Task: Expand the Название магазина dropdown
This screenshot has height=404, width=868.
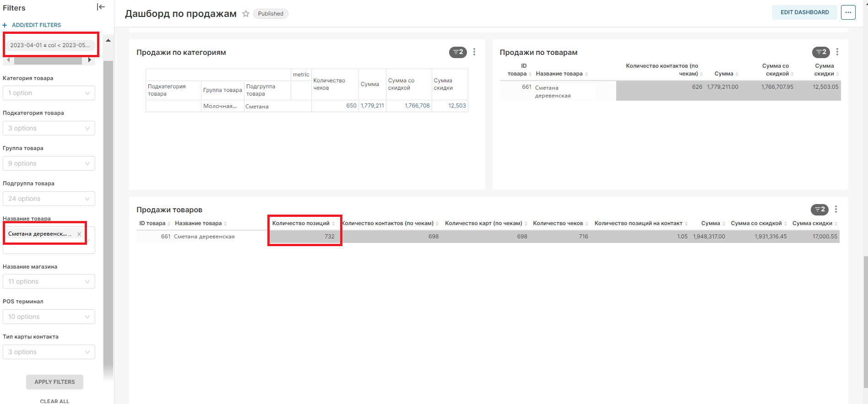Action: pyautogui.click(x=49, y=282)
